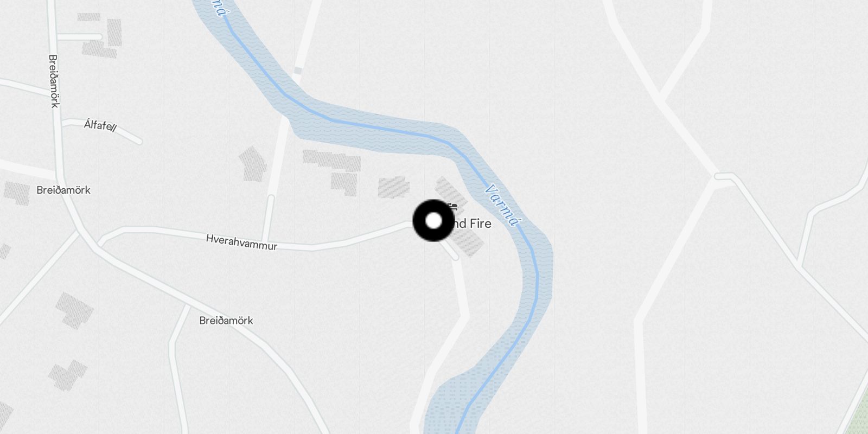
Task: Click the small road loop junction east of river
Action: point(724,176)
